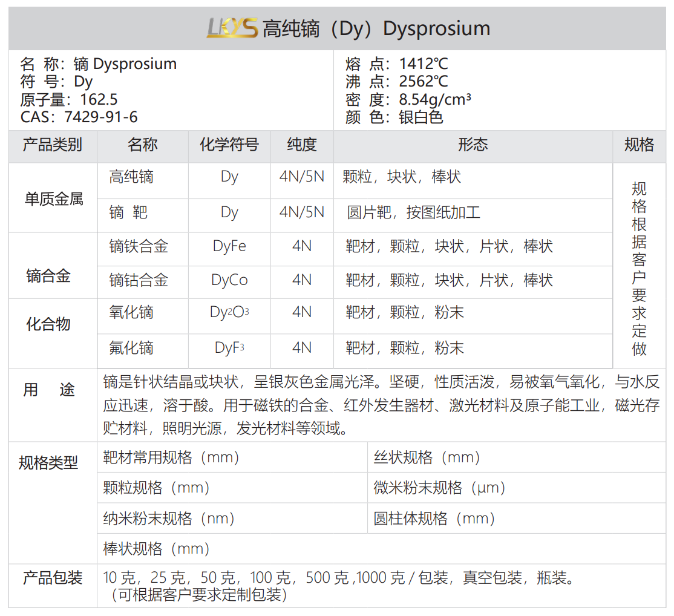Click the Dy2O3 formula cell
The image size is (674, 616).
click(x=229, y=313)
